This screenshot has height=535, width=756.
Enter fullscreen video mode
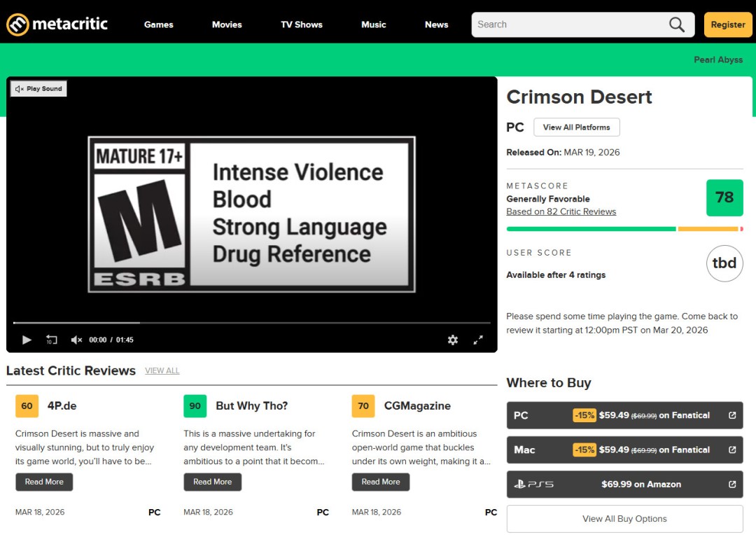pyautogui.click(x=478, y=340)
